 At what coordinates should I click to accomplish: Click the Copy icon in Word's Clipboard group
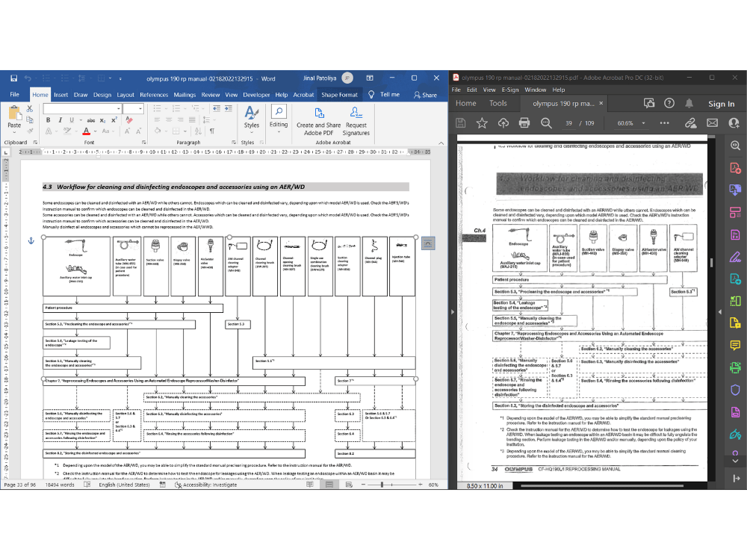coord(30,119)
